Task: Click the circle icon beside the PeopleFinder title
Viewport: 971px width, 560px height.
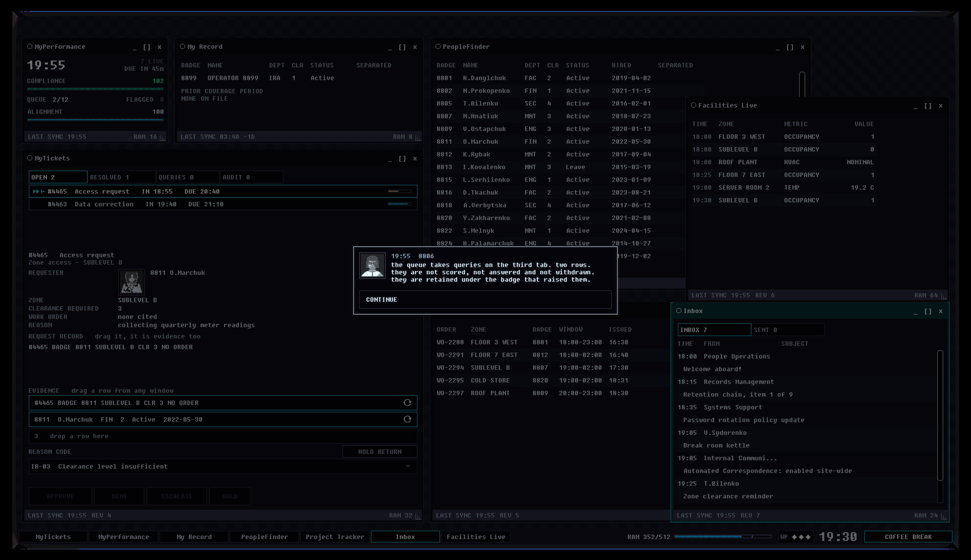Action: click(x=438, y=46)
